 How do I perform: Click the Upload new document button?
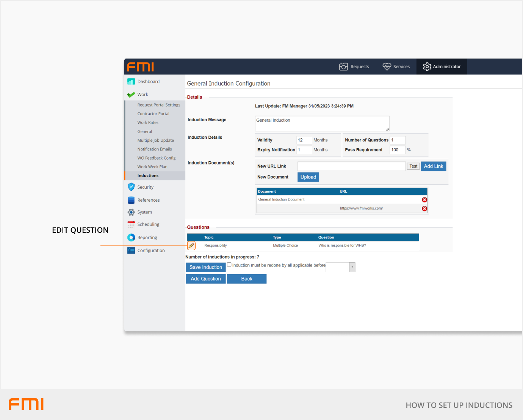pos(308,177)
